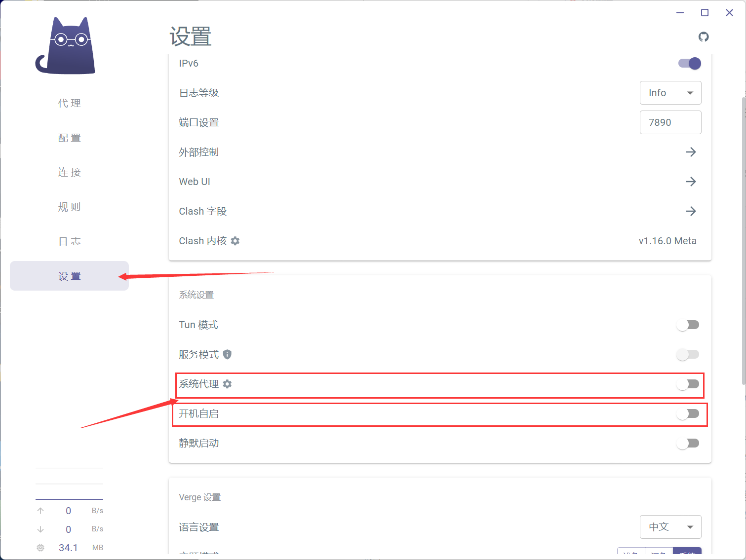Screen dimensions: 746x560
Task: Open the 配置 page in sidebar
Action: pos(69,138)
